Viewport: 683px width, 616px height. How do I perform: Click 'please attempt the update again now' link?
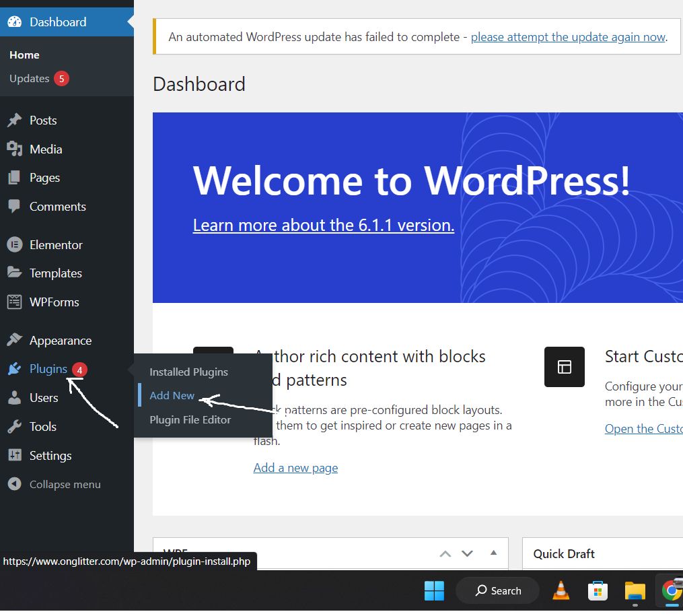(568, 37)
